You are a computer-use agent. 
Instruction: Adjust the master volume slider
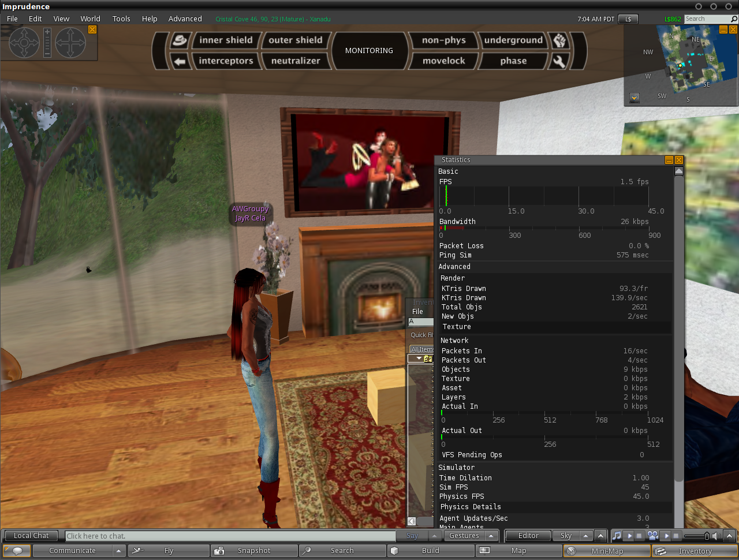point(696,536)
